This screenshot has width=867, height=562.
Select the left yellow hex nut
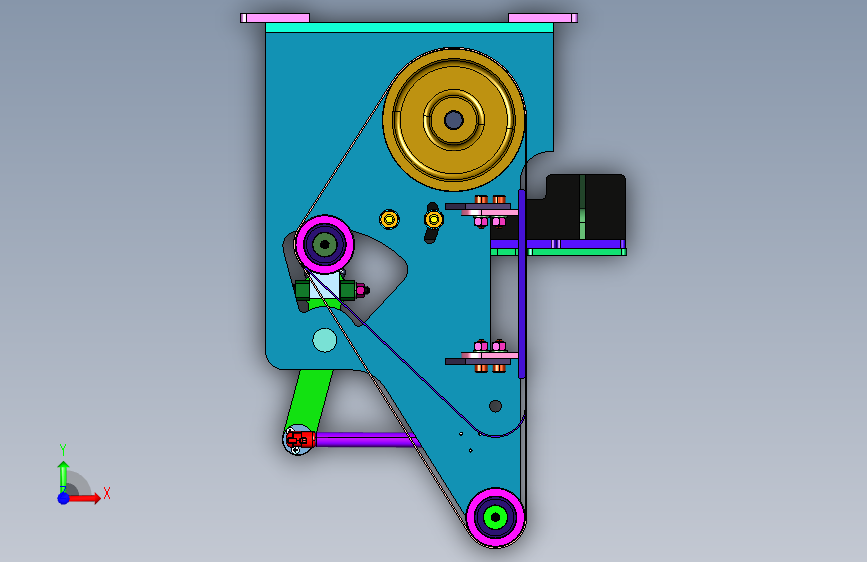(x=389, y=220)
